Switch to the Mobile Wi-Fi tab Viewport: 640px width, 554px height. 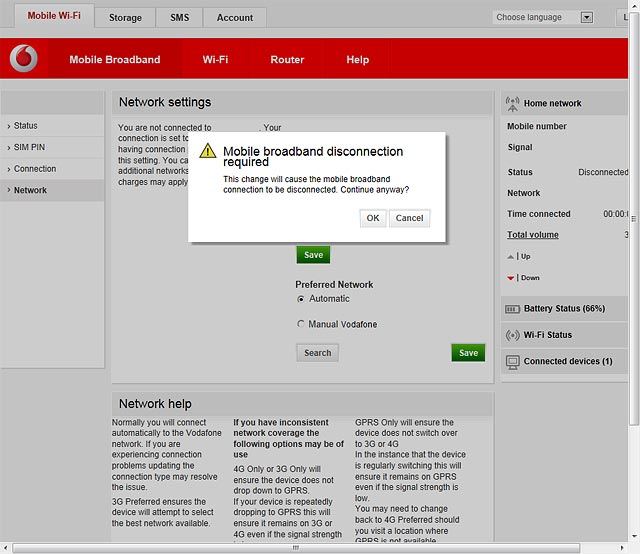(x=54, y=16)
